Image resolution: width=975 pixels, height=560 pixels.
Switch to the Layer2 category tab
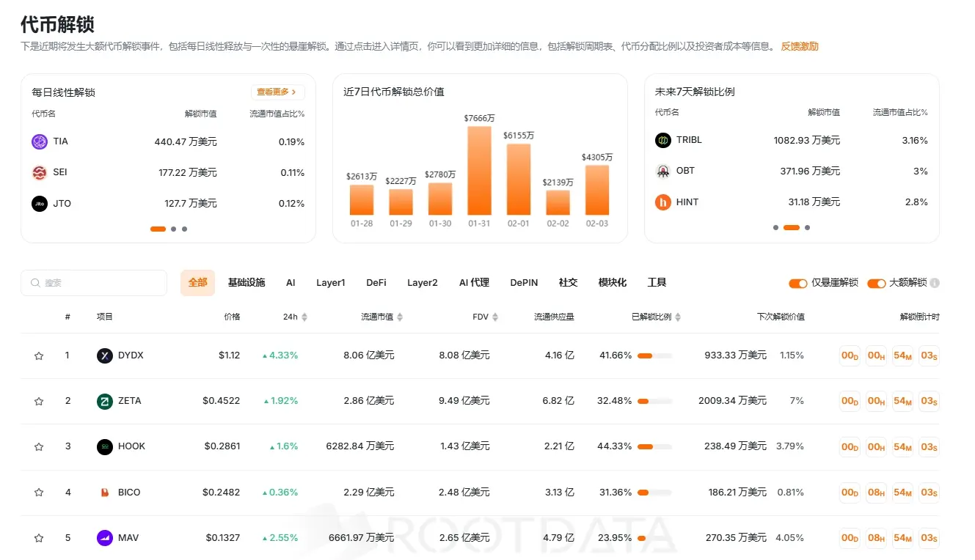click(423, 283)
